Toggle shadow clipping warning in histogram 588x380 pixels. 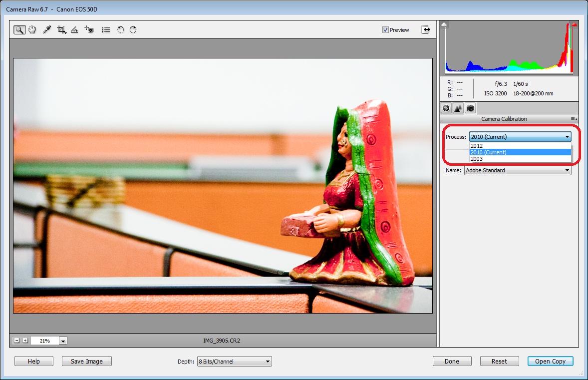pyautogui.click(x=444, y=24)
